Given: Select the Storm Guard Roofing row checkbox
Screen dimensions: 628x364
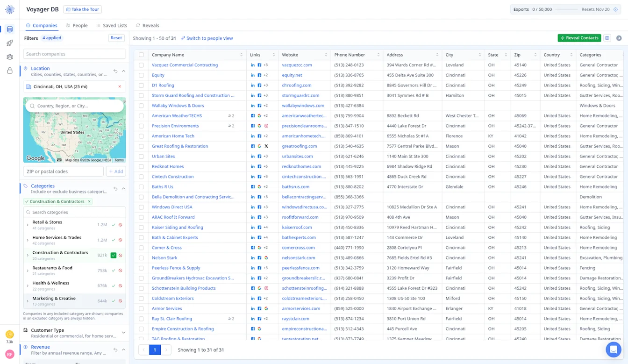Looking at the screenshot, I should coord(142,95).
